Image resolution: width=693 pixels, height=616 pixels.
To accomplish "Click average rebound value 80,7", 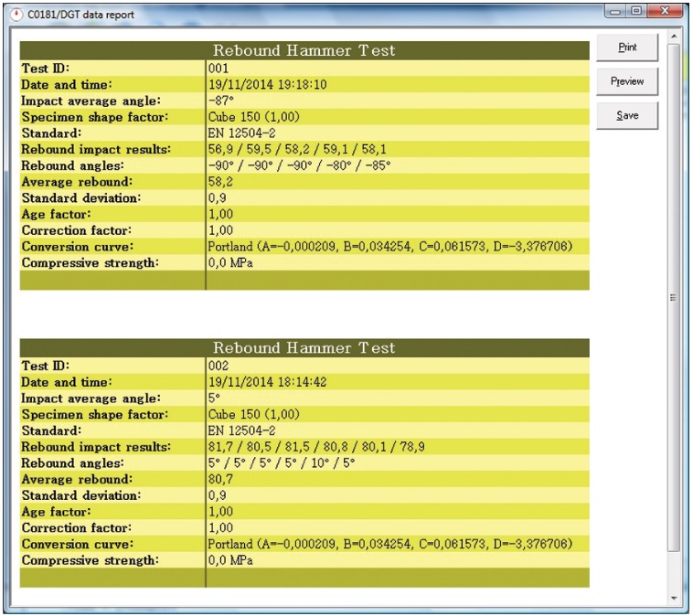I will pyautogui.click(x=220, y=479).
